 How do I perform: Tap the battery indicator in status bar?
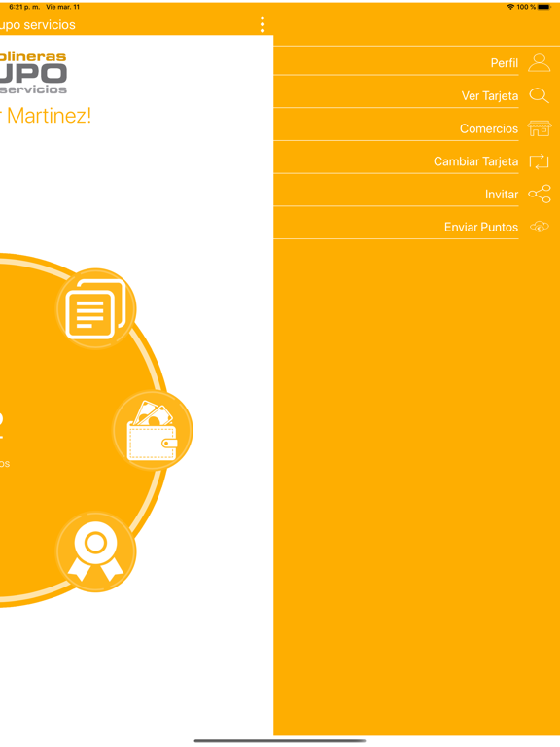(x=544, y=7)
